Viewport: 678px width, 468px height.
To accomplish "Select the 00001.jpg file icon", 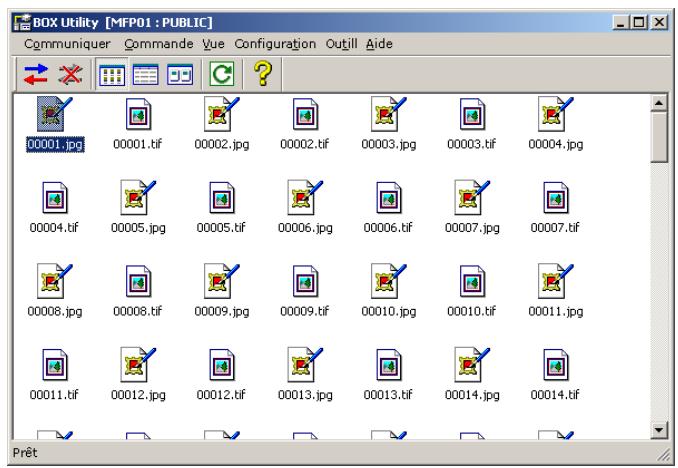I will pyautogui.click(x=54, y=114).
